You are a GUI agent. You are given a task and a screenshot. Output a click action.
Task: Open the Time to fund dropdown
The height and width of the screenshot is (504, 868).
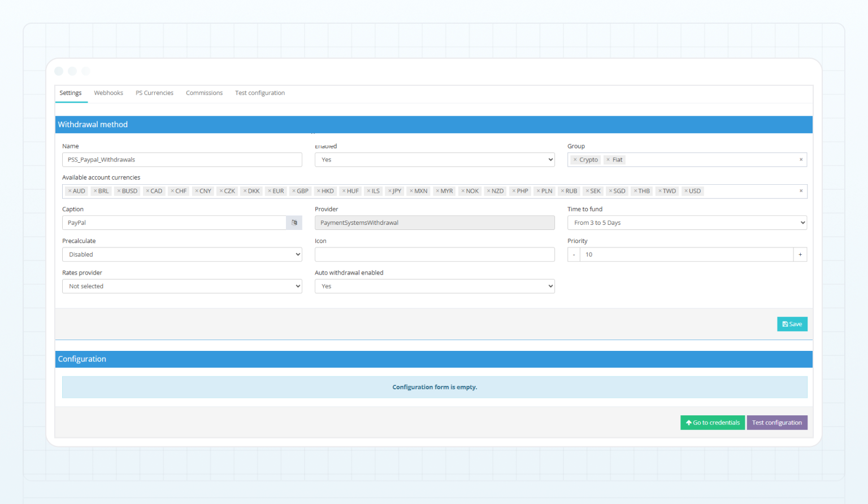point(687,223)
